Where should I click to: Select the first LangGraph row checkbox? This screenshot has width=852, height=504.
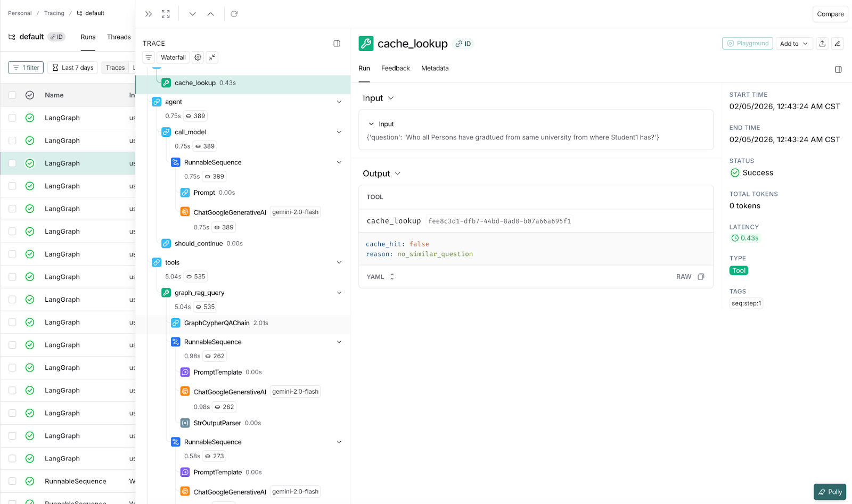pos(12,118)
